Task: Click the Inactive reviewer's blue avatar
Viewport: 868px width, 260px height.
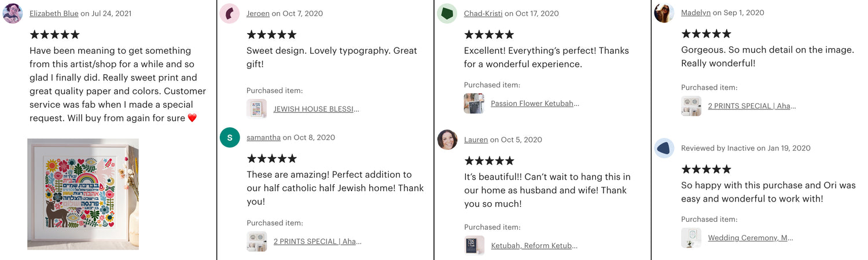Action: (664, 148)
